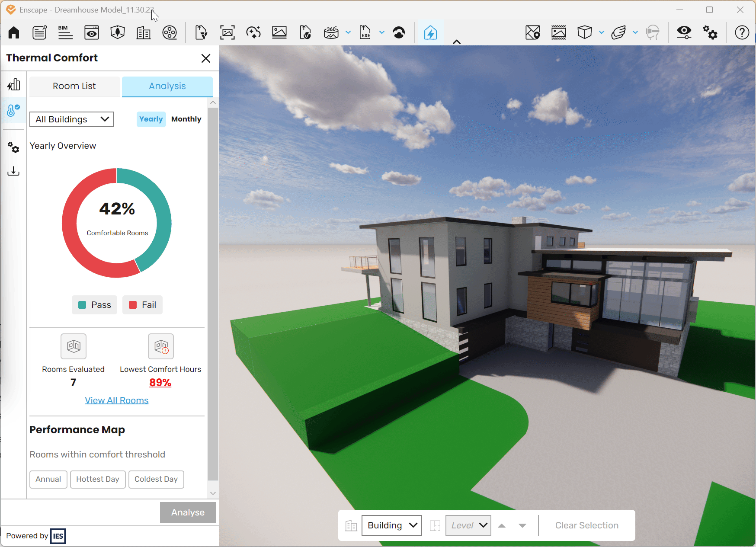The width and height of the screenshot is (756, 547).
Task: Click the rendered image export icon
Action: click(x=279, y=32)
